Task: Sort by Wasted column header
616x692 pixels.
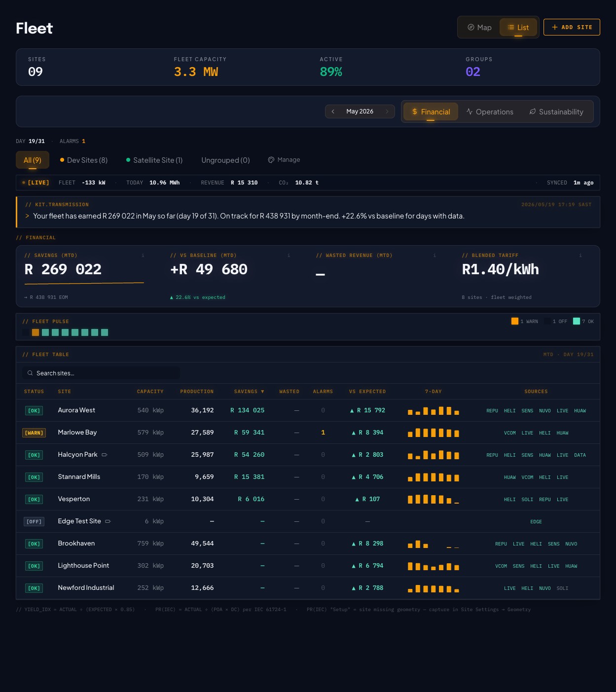Action: coord(289,392)
